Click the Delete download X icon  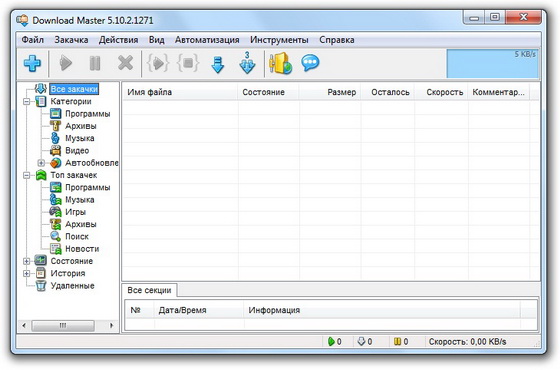pos(125,63)
